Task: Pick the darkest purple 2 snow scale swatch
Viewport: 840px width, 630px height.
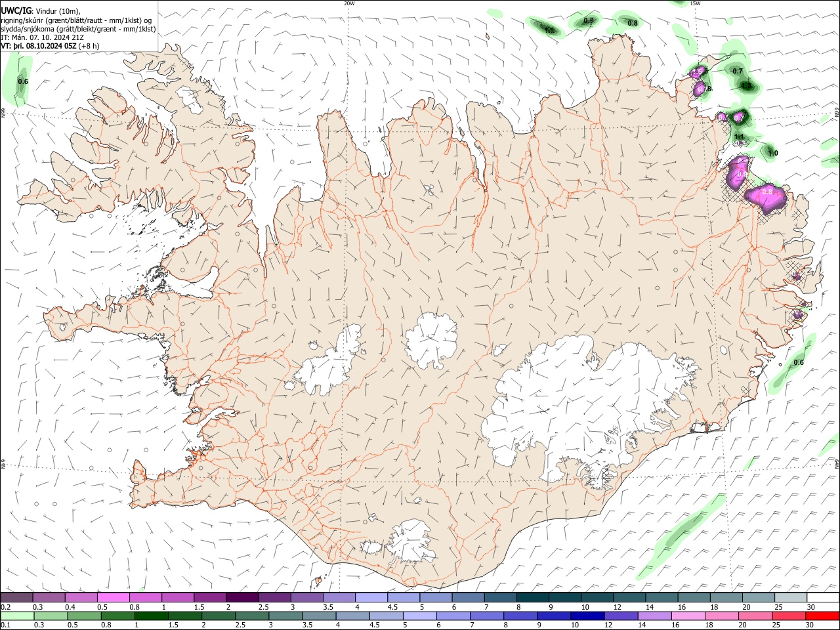Action: pyautogui.click(x=242, y=597)
